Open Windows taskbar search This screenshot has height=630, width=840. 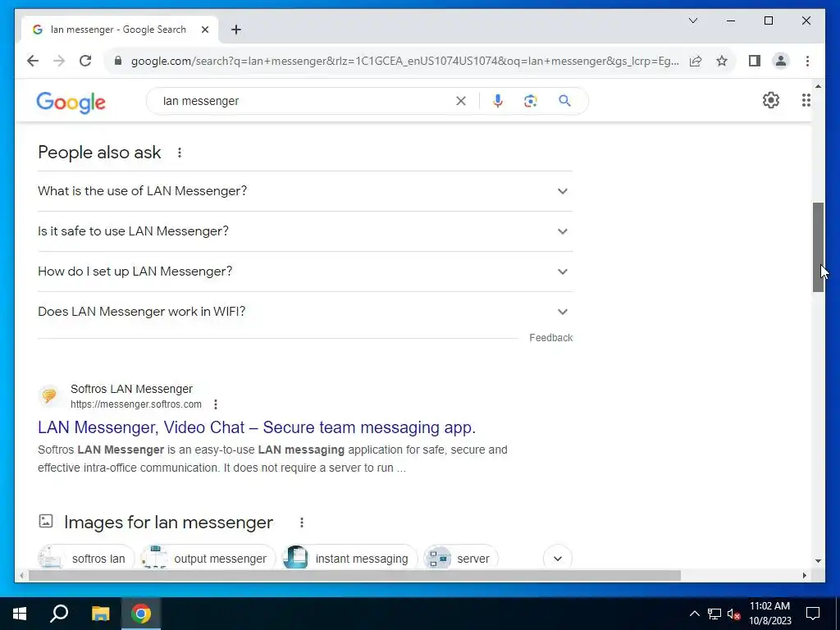[59, 614]
